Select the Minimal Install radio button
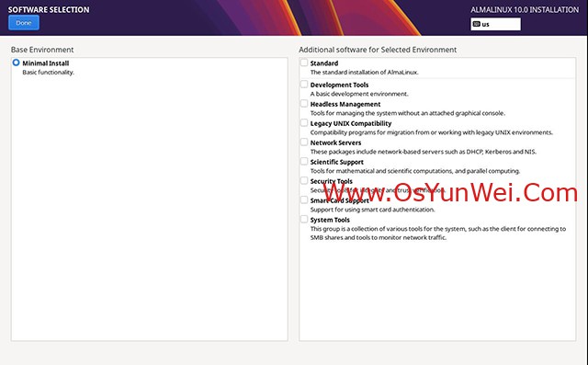The height and width of the screenshot is (365, 588). click(16, 63)
